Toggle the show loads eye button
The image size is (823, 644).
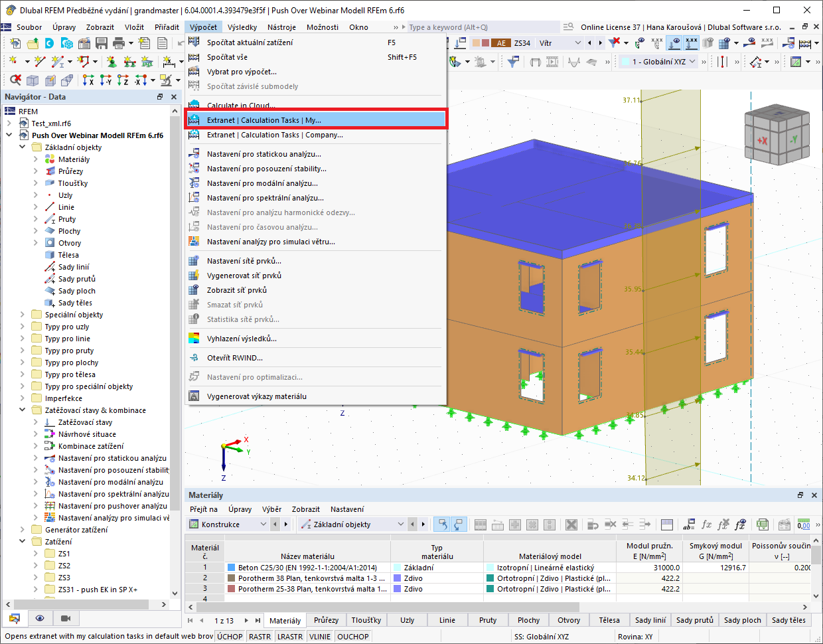(674, 43)
